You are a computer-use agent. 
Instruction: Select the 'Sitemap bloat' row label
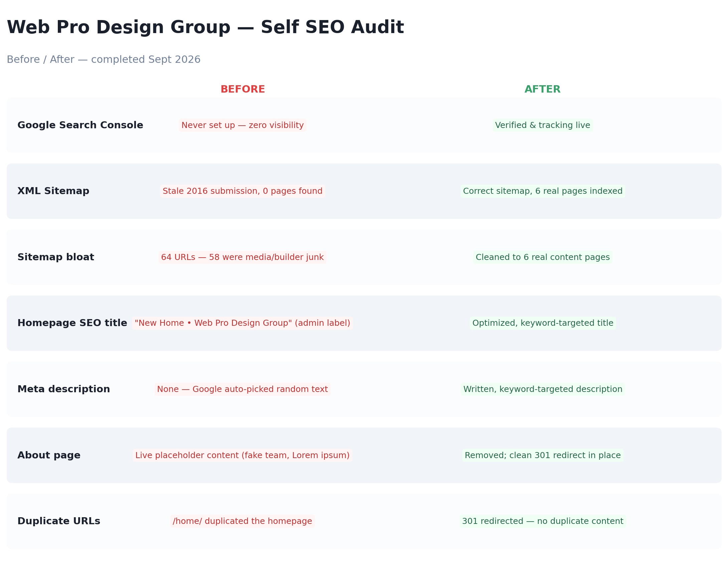point(56,257)
